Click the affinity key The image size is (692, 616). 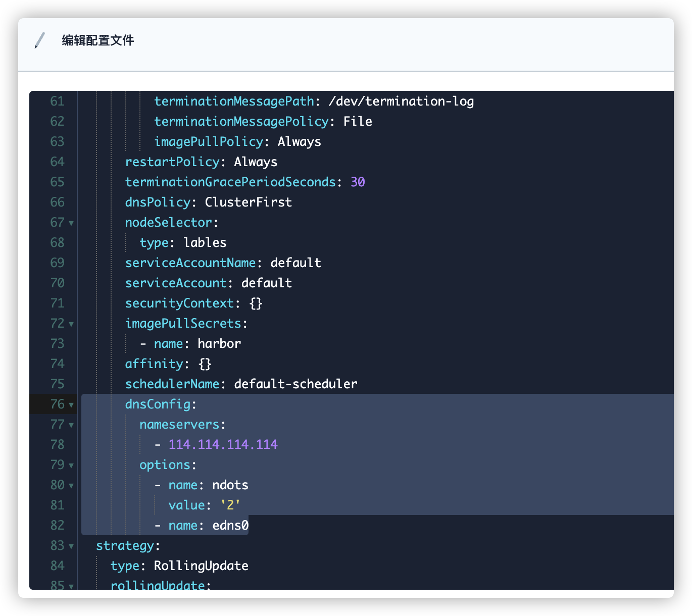(x=154, y=364)
